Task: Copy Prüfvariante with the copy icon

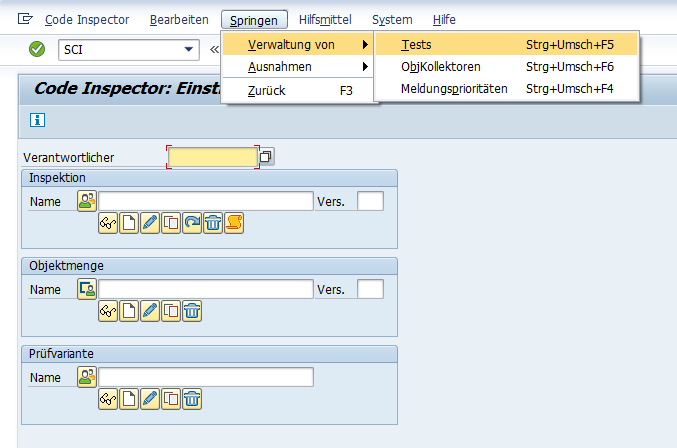Action: point(171,399)
